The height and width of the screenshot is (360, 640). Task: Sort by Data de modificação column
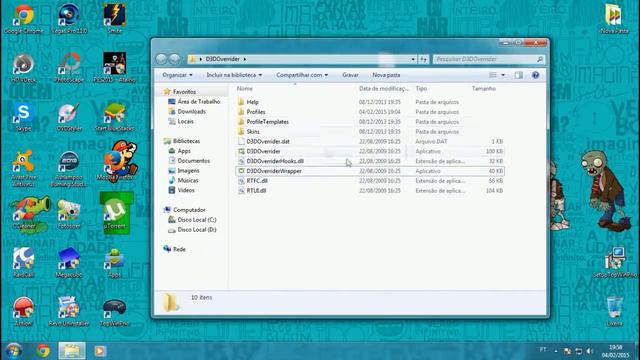pos(384,89)
